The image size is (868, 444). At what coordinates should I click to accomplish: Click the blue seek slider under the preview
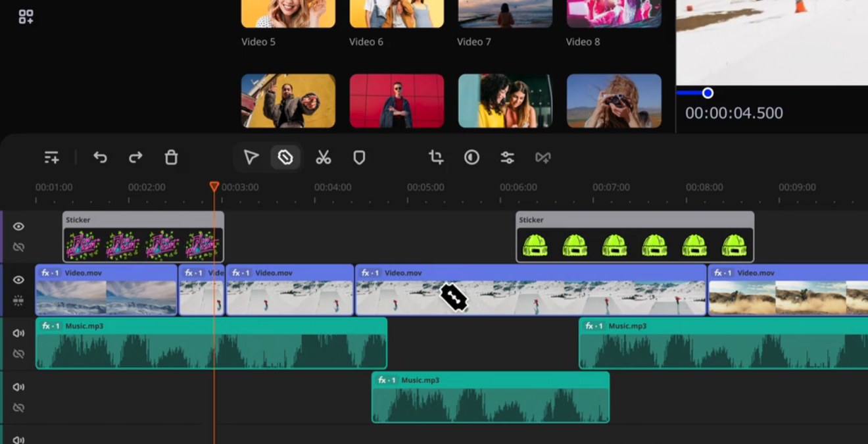707,93
